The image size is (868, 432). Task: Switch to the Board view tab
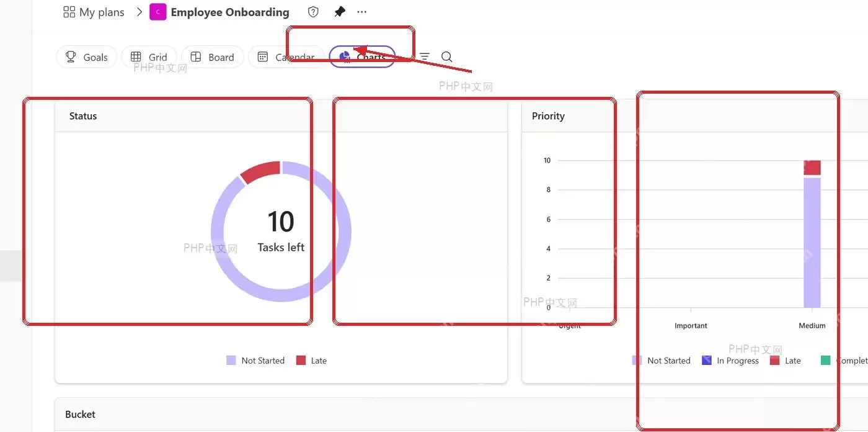[212, 57]
